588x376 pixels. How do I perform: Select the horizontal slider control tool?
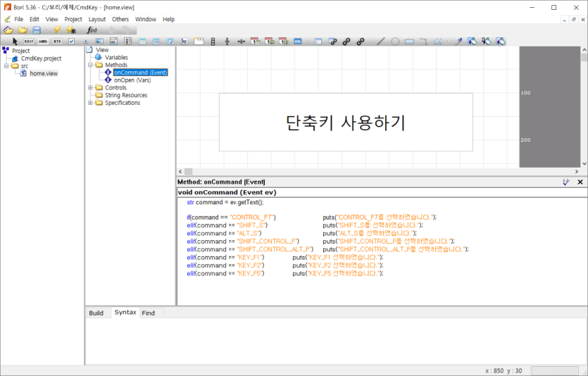click(241, 42)
